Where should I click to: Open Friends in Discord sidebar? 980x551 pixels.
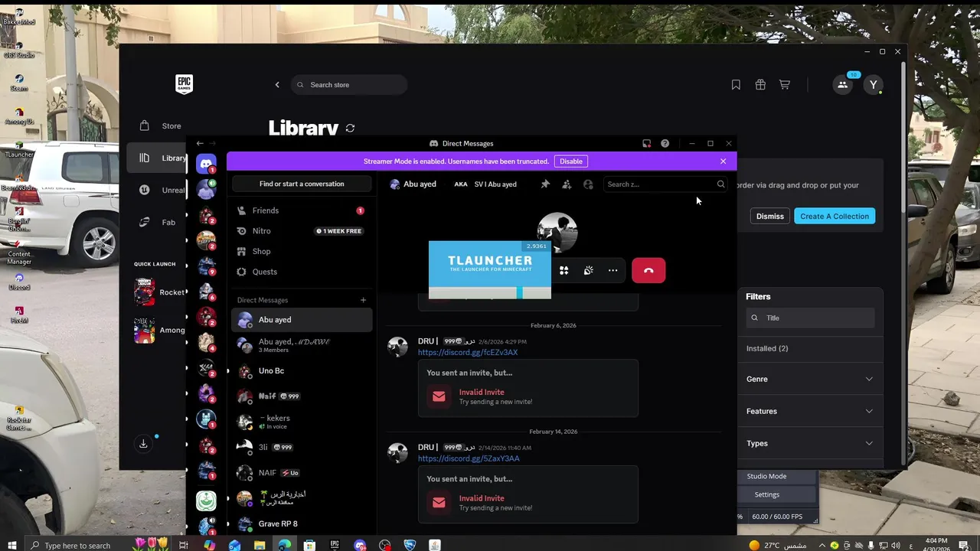pos(302,210)
